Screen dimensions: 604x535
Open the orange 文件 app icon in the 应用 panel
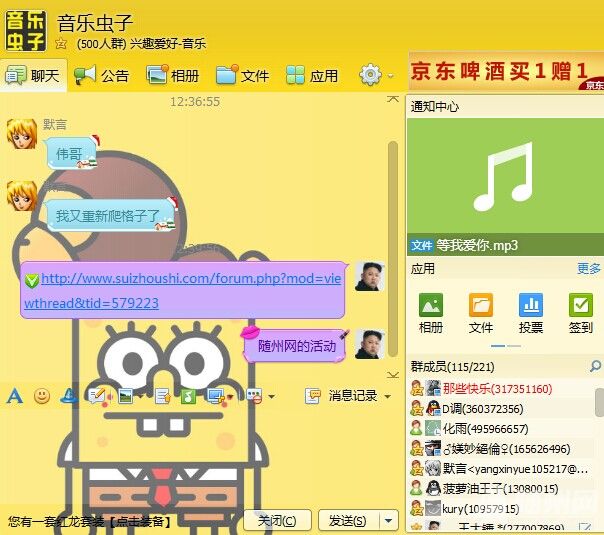pyautogui.click(x=481, y=305)
